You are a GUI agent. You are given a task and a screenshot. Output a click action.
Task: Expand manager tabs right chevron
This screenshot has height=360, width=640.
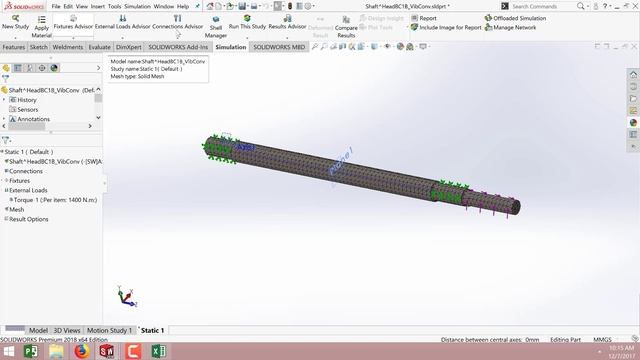tap(98, 68)
